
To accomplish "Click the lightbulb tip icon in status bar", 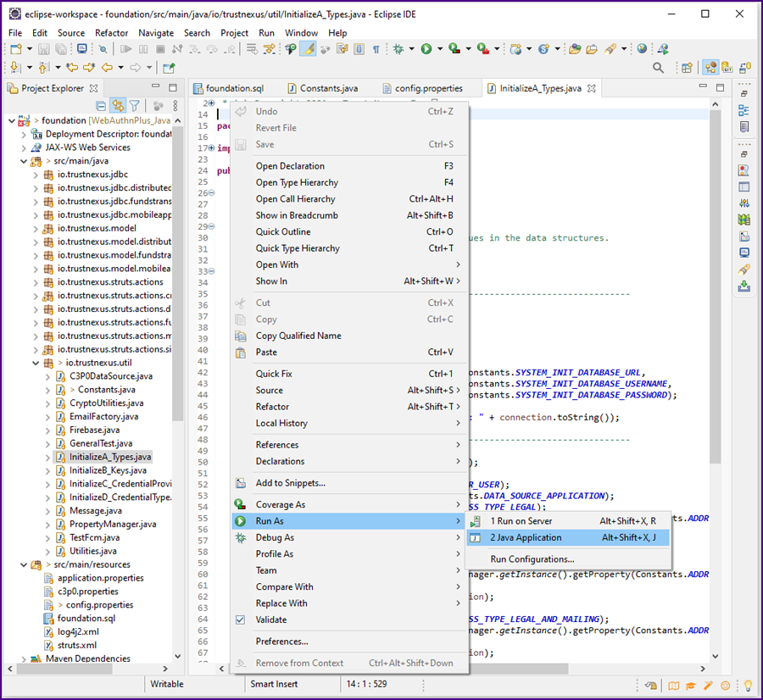I will pyautogui.click(x=748, y=686).
